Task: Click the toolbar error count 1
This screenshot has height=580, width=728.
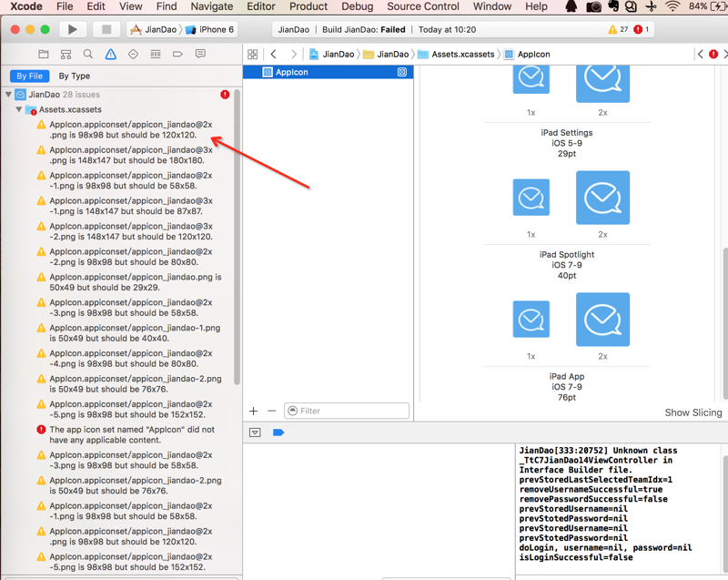Action: click(642, 29)
